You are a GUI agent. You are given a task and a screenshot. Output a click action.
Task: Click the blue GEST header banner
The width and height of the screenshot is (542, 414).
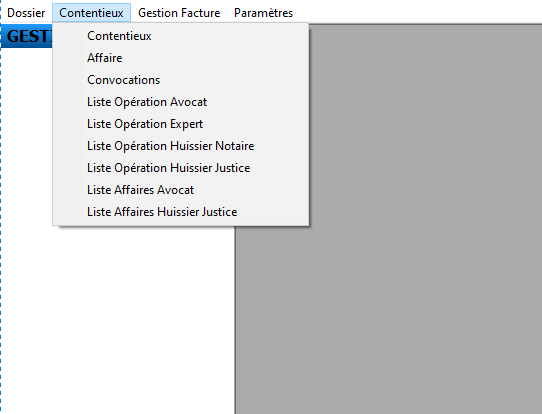tap(27, 36)
